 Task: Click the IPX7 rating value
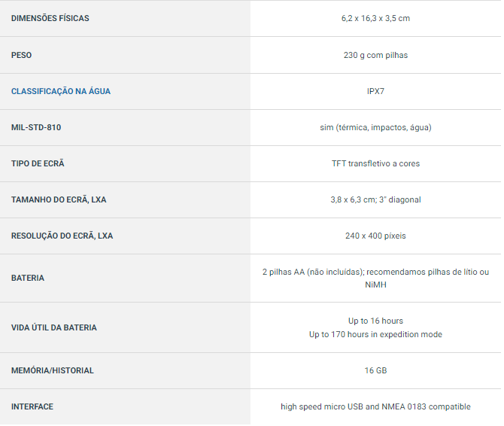pos(375,91)
